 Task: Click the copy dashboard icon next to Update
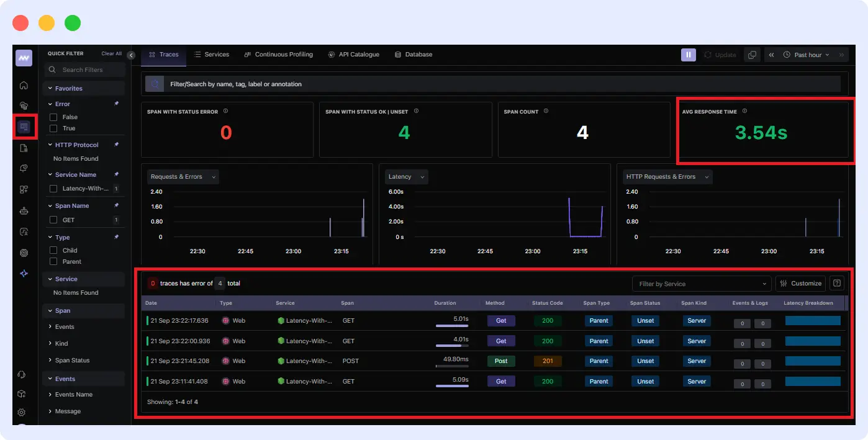pos(751,55)
